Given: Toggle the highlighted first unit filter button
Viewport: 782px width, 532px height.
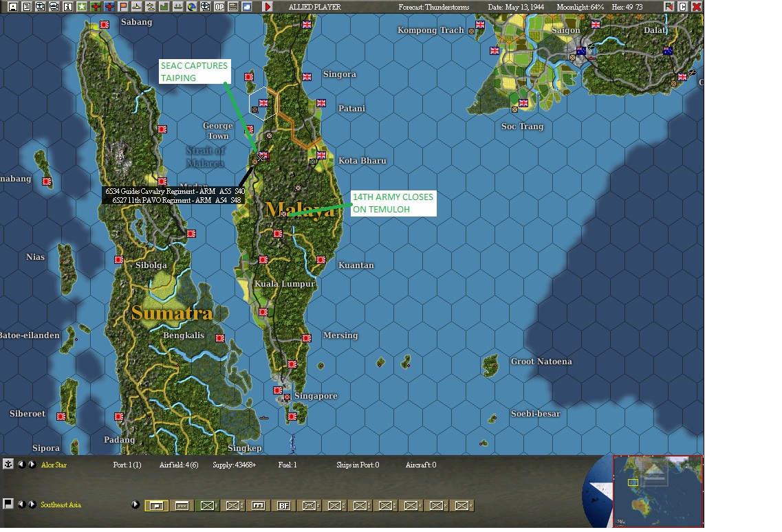Looking at the screenshot, I should point(157,506).
